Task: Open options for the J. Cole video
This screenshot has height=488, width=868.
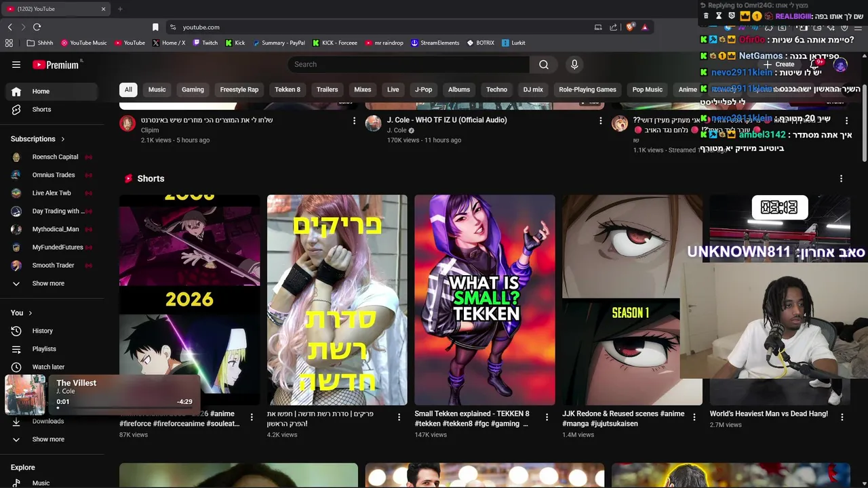Action: point(600,121)
